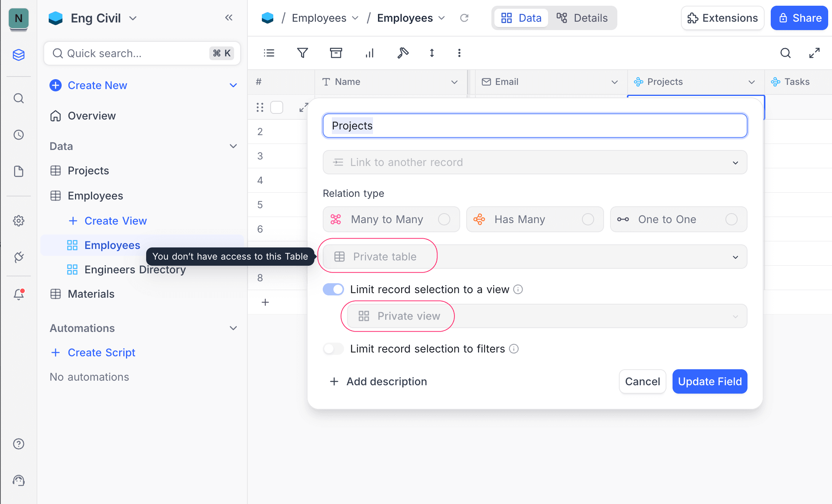Click the reload icon next to Employees
The height and width of the screenshot is (504, 832).
(x=464, y=18)
